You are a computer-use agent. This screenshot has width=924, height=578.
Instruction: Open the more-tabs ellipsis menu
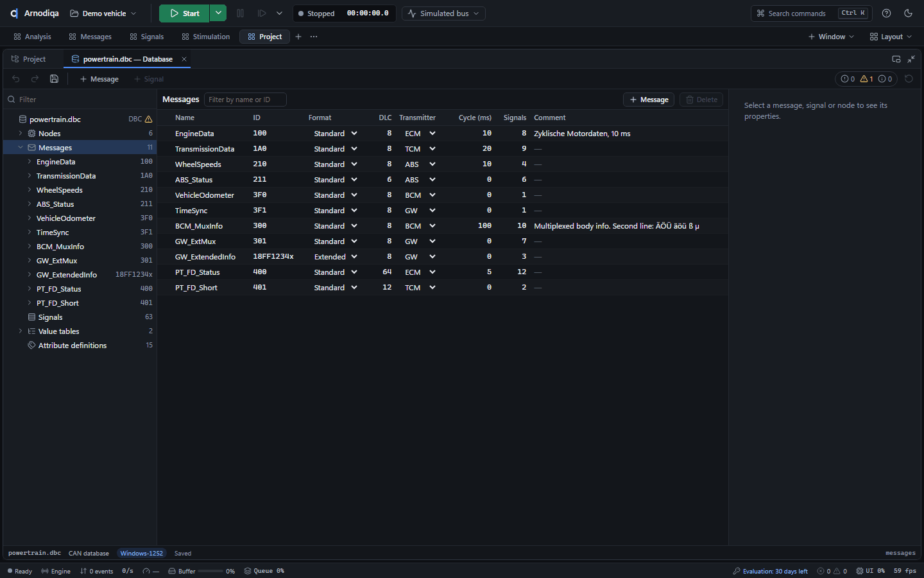pyautogui.click(x=314, y=37)
